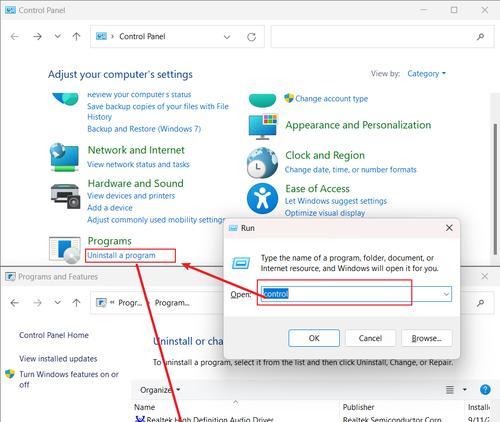Click Forward arrow in Programs and Features window

pyautogui.click(x=37, y=303)
